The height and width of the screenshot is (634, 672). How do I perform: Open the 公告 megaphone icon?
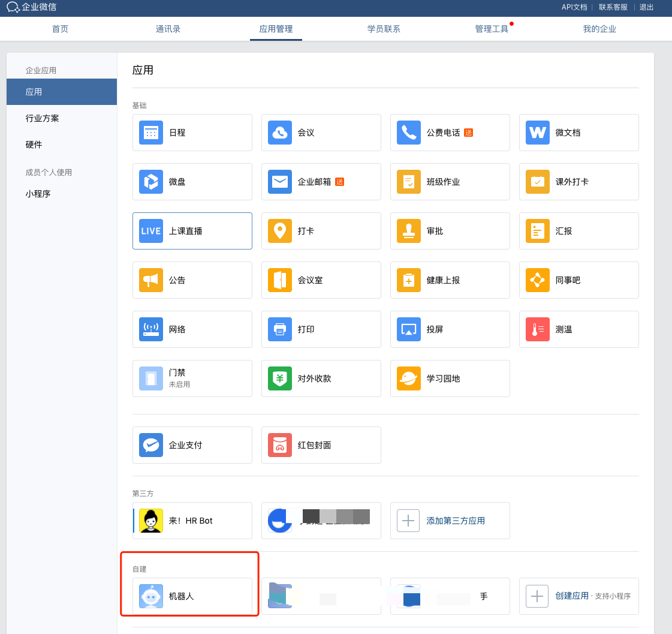point(151,280)
